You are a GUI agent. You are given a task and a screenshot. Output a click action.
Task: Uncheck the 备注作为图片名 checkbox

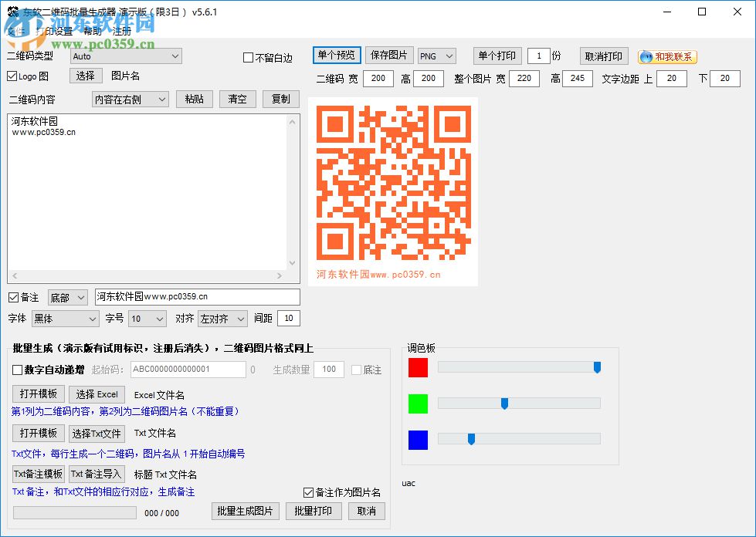(308, 491)
